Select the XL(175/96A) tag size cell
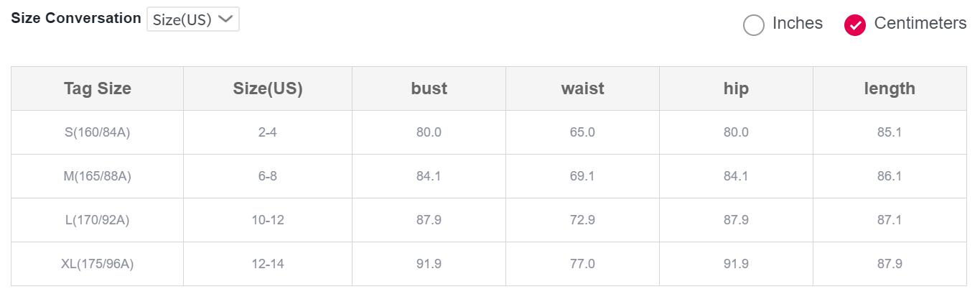 [98, 264]
